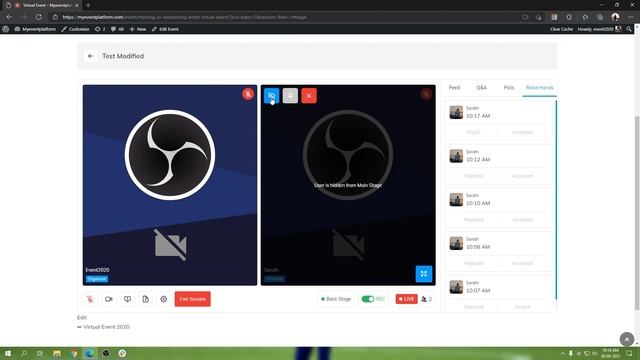The height and width of the screenshot is (360, 640).
Task: Reload the page with browser refresh icon
Action: coord(38,17)
